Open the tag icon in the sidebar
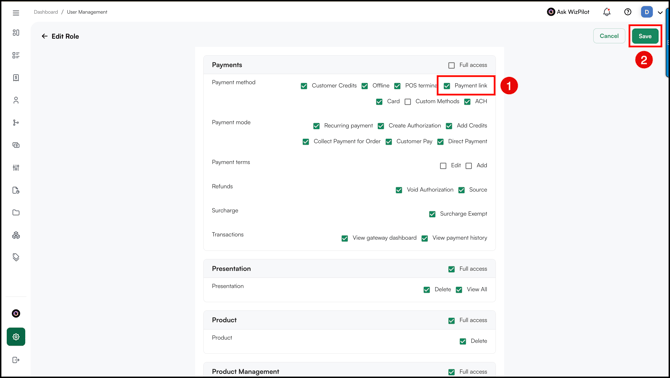670x378 pixels. click(x=16, y=258)
